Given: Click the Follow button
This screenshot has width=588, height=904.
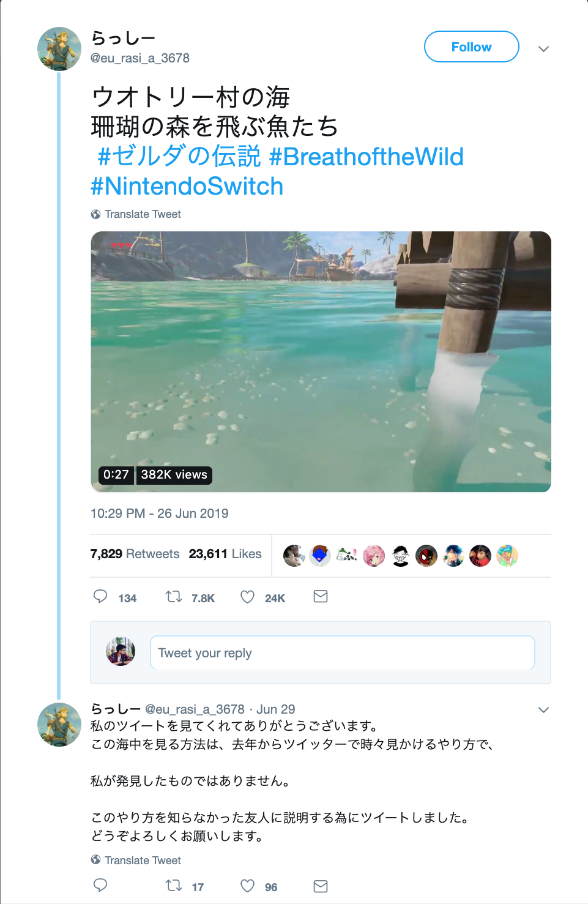Looking at the screenshot, I should pos(471,47).
